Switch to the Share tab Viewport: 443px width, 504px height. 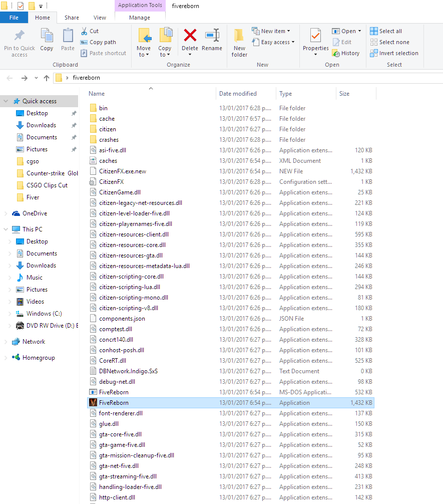point(72,18)
